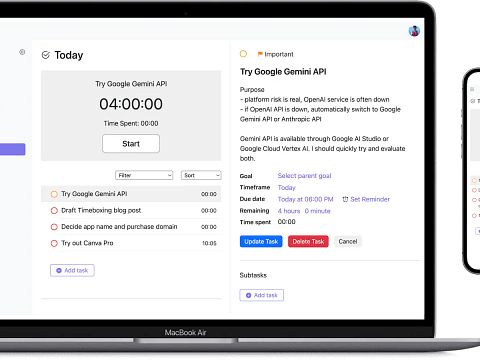This screenshot has height=360, width=480.
Task: Click the orange Important flag icon
Action: (x=260, y=54)
